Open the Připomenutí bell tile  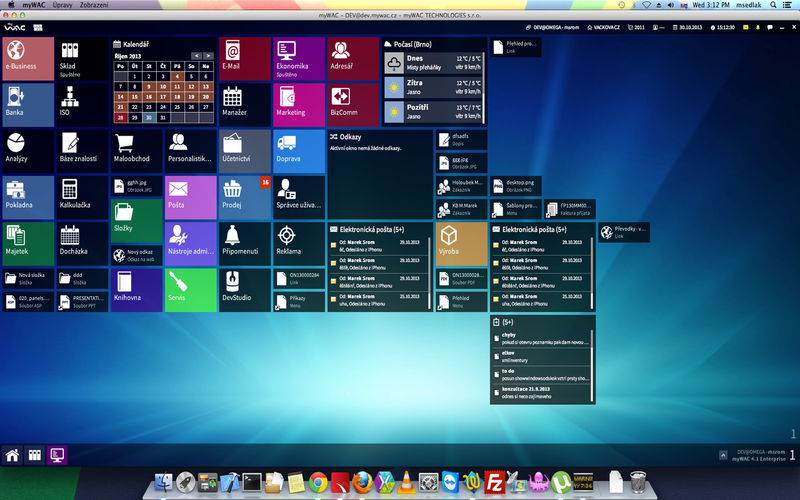[x=245, y=244]
